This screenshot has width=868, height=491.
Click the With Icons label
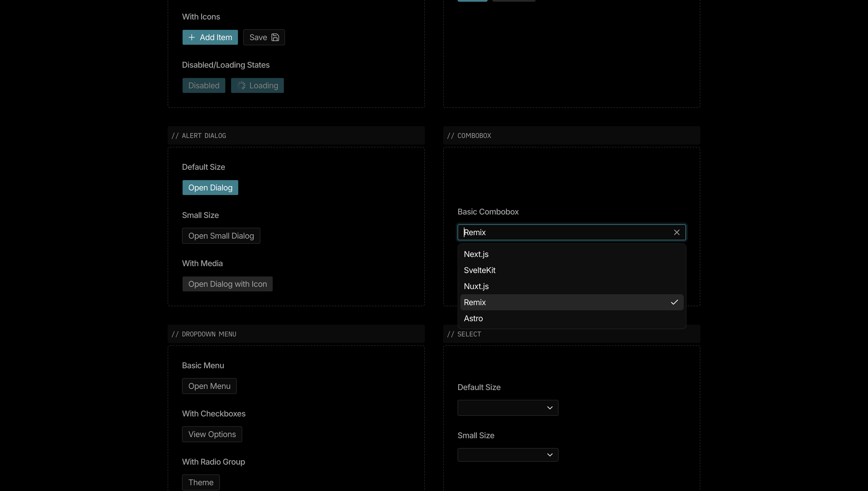point(201,17)
